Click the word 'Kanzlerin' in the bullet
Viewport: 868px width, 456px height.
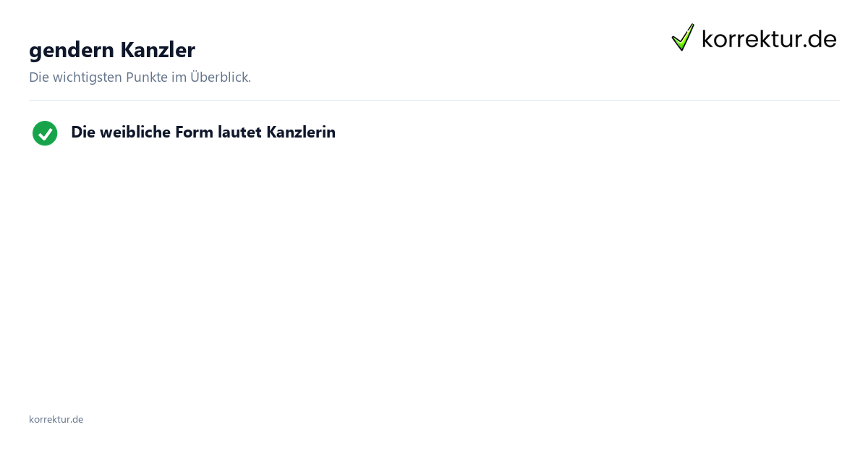pos(301,132)
